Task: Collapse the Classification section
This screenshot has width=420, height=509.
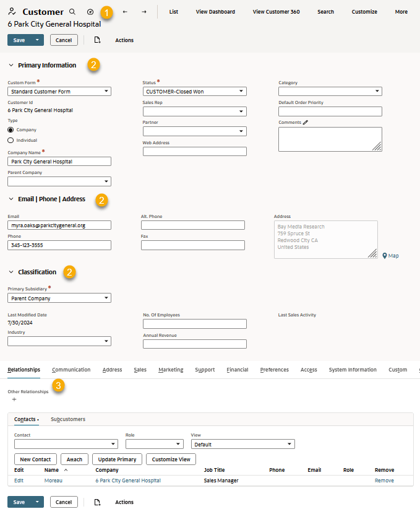Action: coord(11,272)
